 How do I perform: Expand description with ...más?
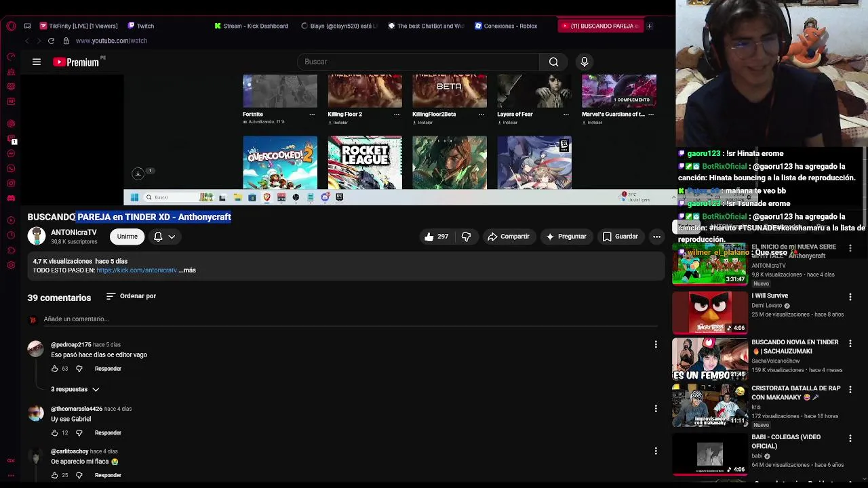187,270
